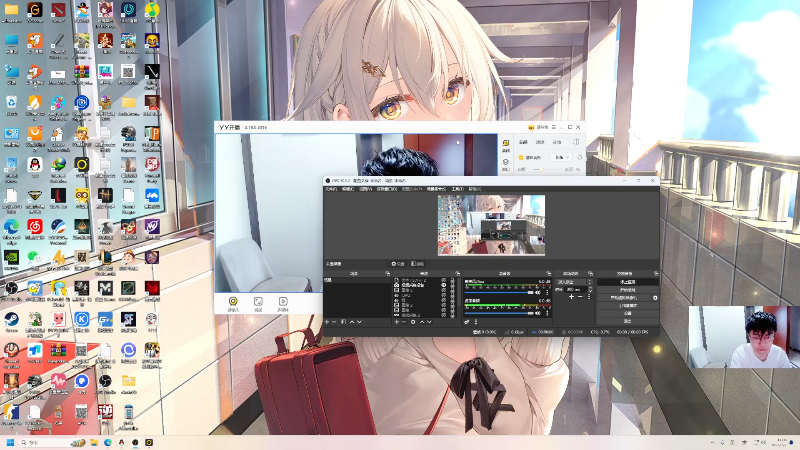Open the Tools menu in OBS
Viewport: 800px width, 450px height.
[457, 189]
